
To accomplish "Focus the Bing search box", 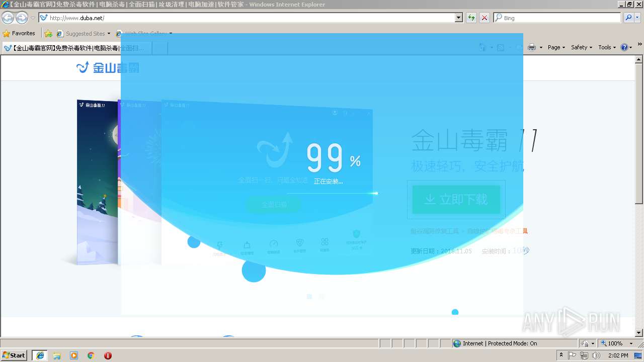I will point(557,18).
